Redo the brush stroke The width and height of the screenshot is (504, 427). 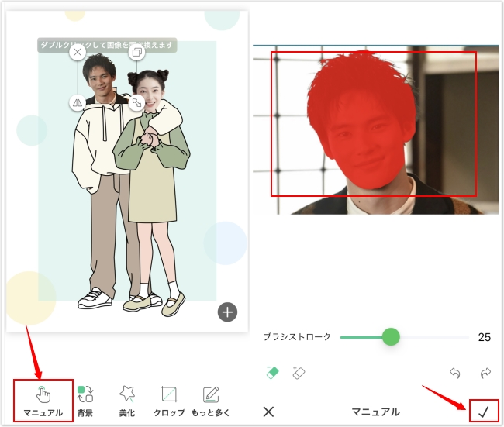(x=485, y=373)
